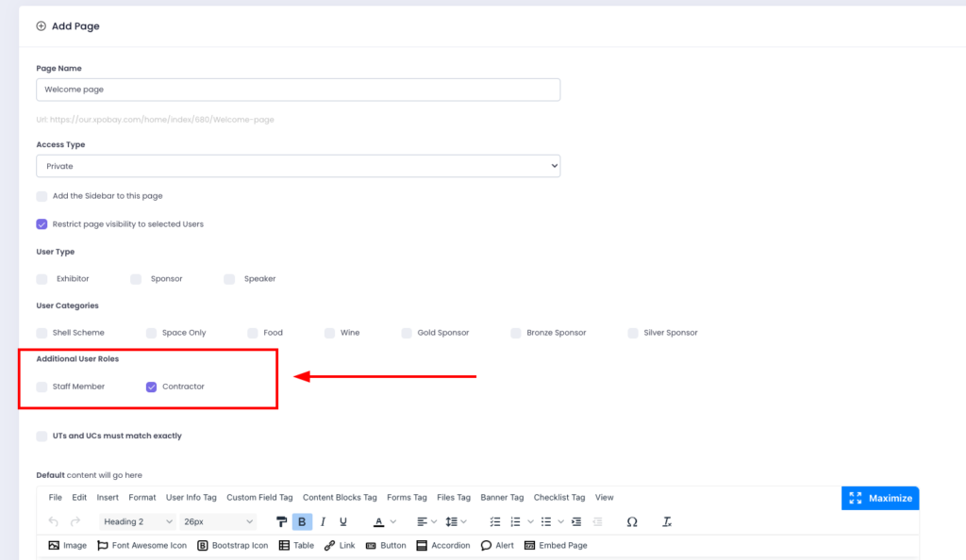The image size is (966, 560).
Task: Enable the Staff Member role checkbox
Action: (42, 387)
